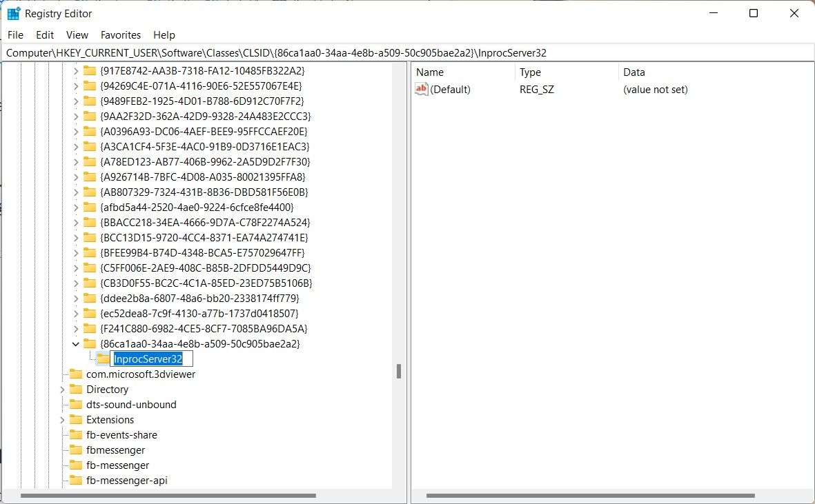The height and width of the screenshot is (504, 815).
Task: Select the folder icon for fb-messenger-api
Action: click(x=76, y=480)
